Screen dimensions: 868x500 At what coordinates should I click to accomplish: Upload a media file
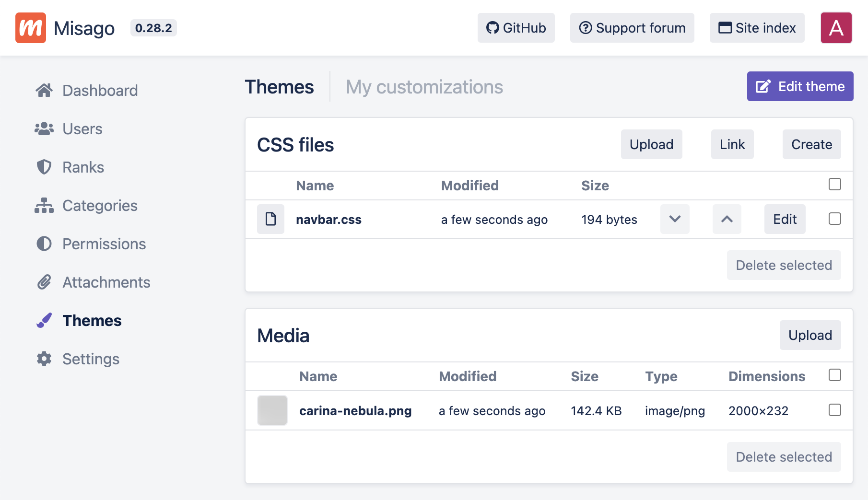tap(810, 335)
